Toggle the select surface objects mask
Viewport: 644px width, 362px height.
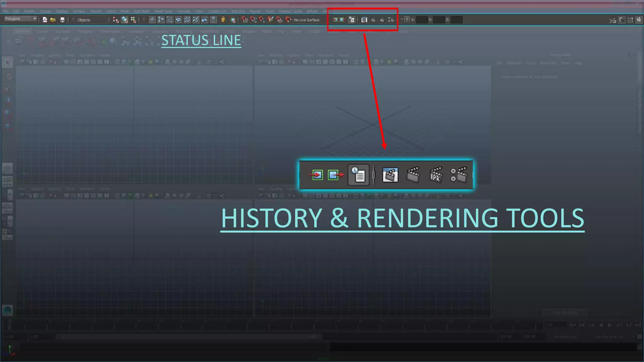178,20
